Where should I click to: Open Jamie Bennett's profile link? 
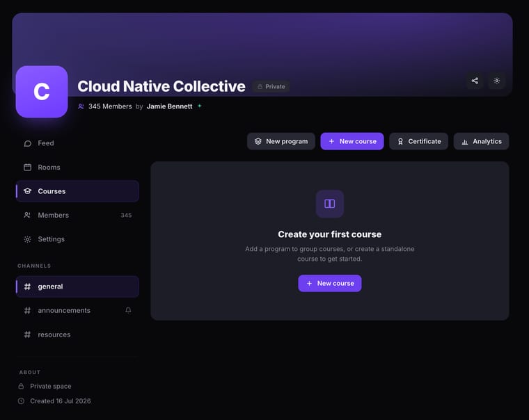tap(169, 106)
